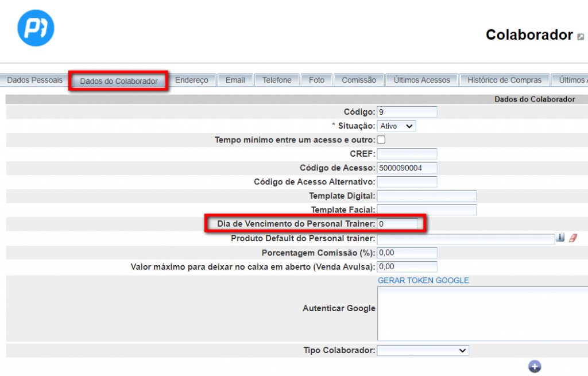Click the small icon beside Colaborador title
This screenshot has height=376, width=588.
click(581, 37)
